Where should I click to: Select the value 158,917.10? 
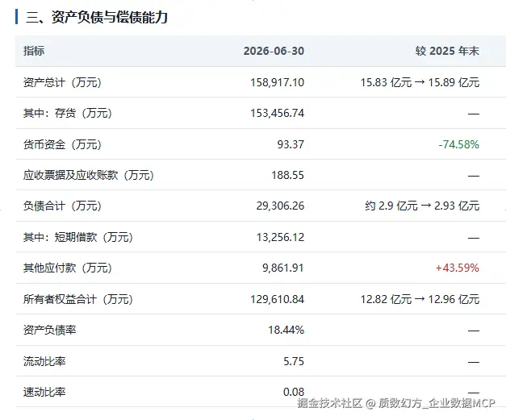(x=277, y=82)
